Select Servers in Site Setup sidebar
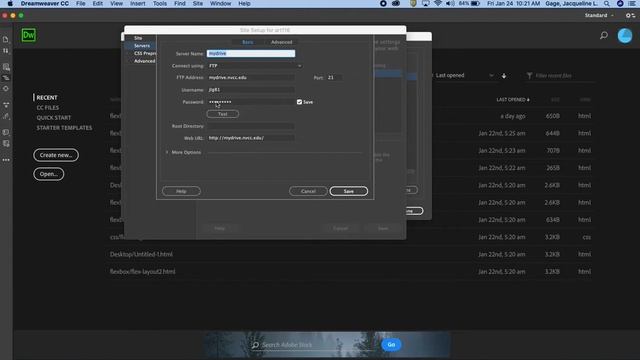Screen dimensions: 640x360 tap(142, 46)
